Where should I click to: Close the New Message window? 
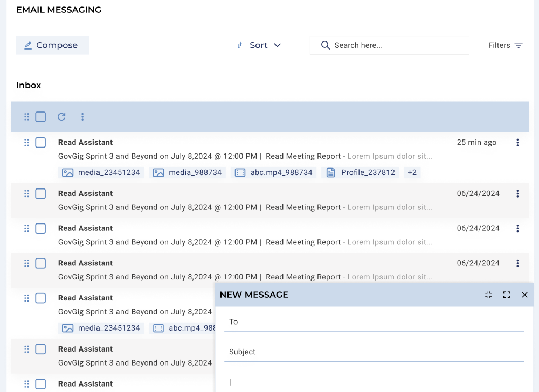point(524,295)
